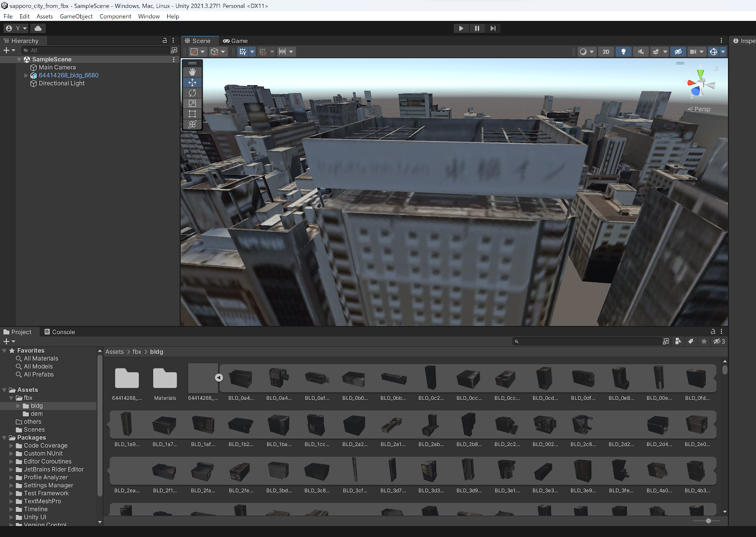Open scene camera settings icon
The height and width of the screenshot is (537, 756).
(x=693, y=52)
